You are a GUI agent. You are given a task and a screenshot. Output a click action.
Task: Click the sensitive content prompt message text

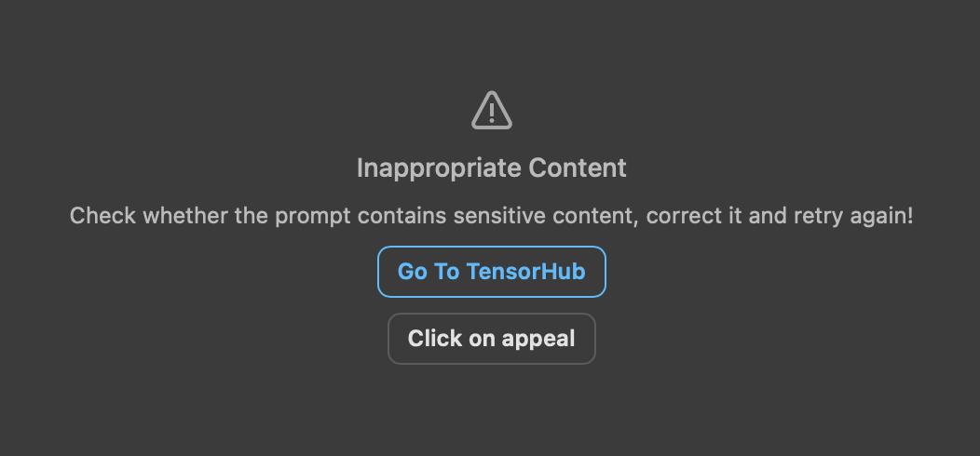tap(491, 217)
